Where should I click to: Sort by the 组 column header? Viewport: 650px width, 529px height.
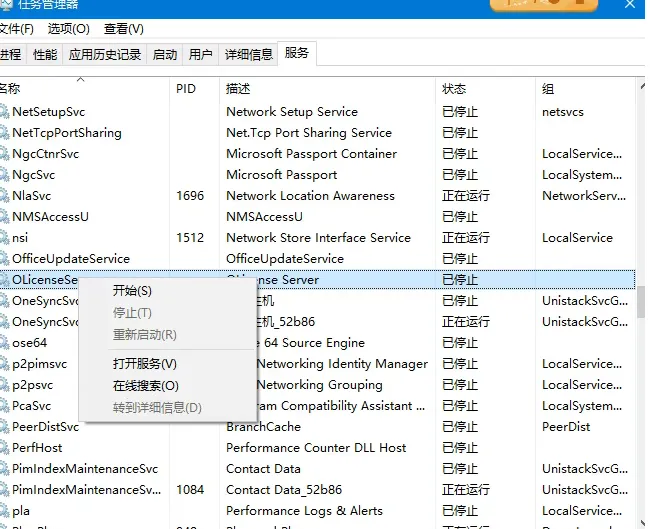(585, 89)
